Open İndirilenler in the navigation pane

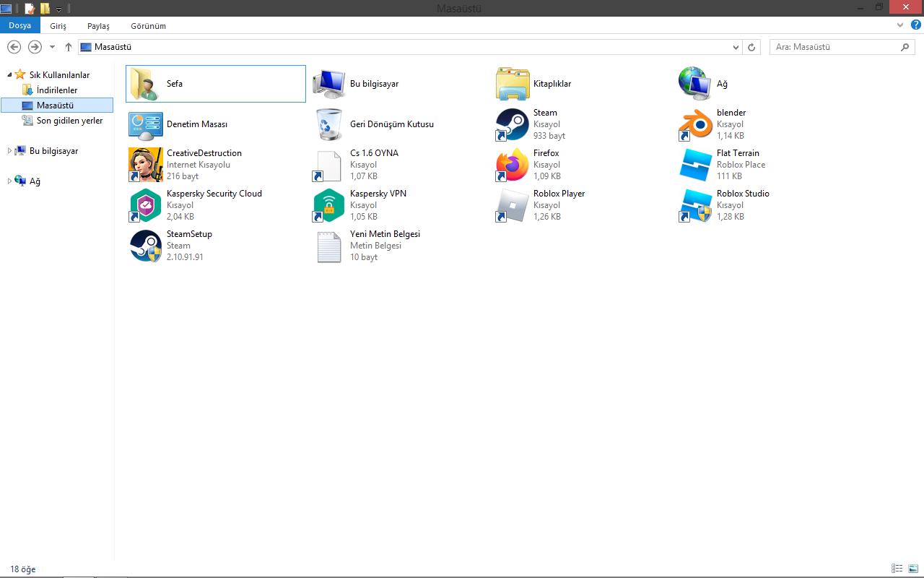point(57,90)
